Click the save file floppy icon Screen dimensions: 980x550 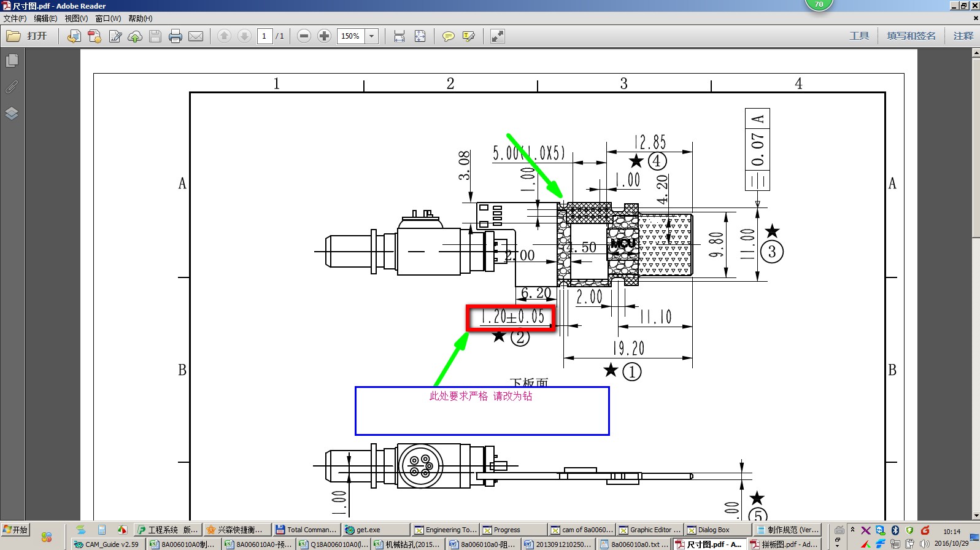coord(155,36)
